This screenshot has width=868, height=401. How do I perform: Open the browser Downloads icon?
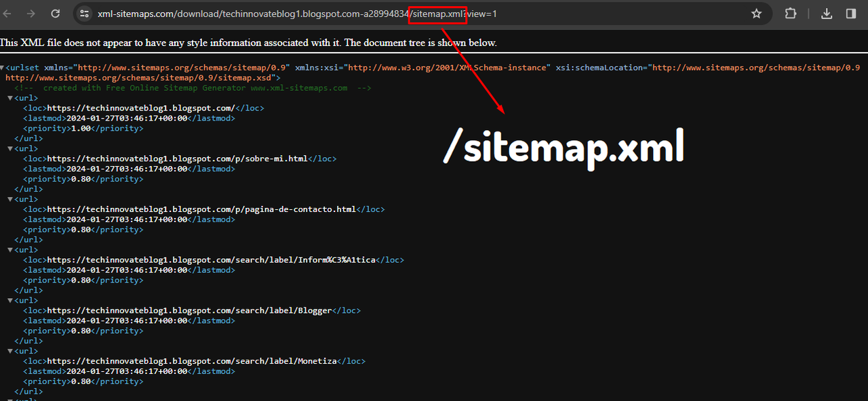[x=827, y=14]
